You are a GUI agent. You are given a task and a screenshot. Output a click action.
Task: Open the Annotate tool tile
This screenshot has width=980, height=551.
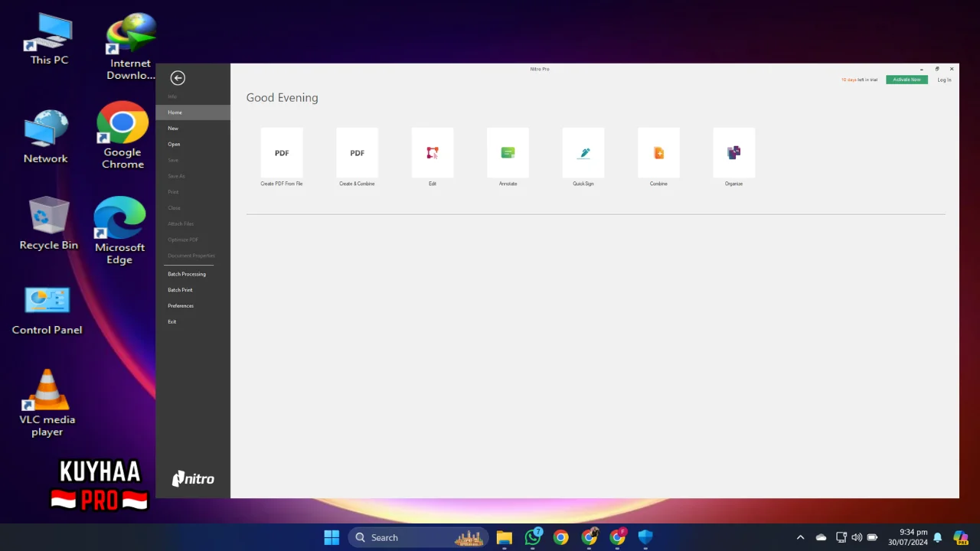click(508, 158)
